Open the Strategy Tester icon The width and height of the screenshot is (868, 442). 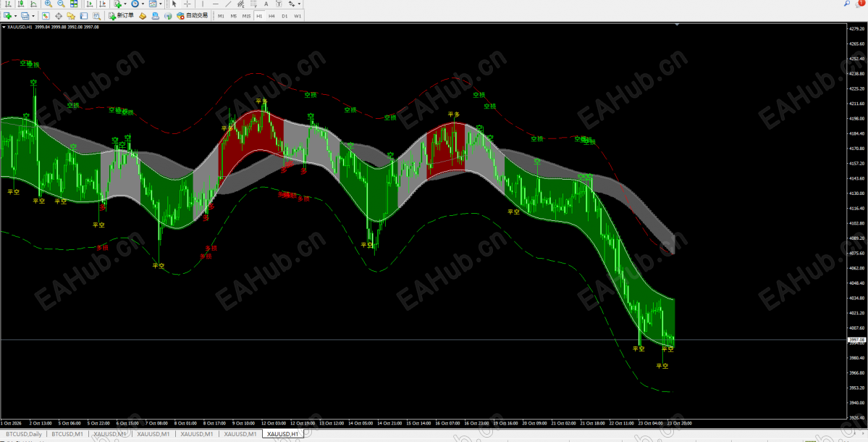(x=96, y=15)
